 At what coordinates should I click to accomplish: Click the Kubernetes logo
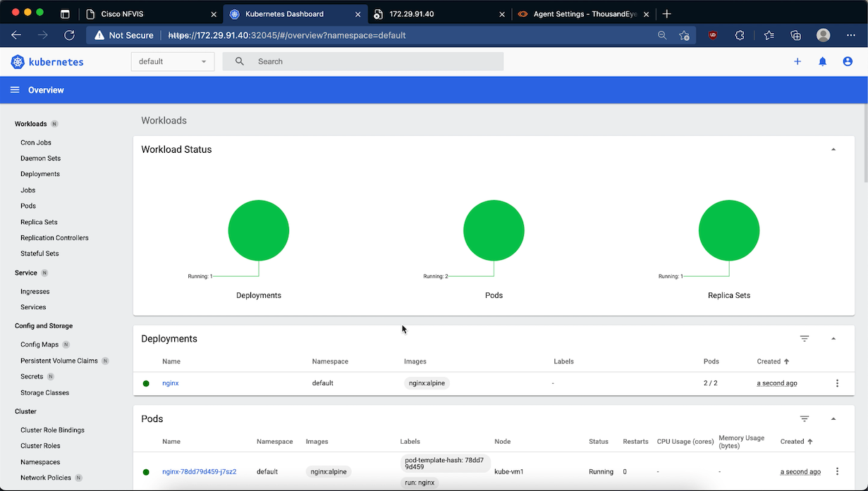(47, 62)
